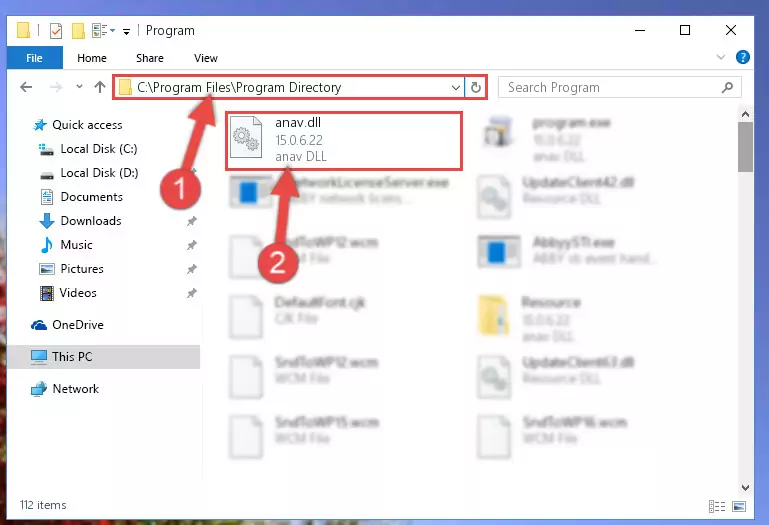Switch to Details view in the status bar

[717, 506]
